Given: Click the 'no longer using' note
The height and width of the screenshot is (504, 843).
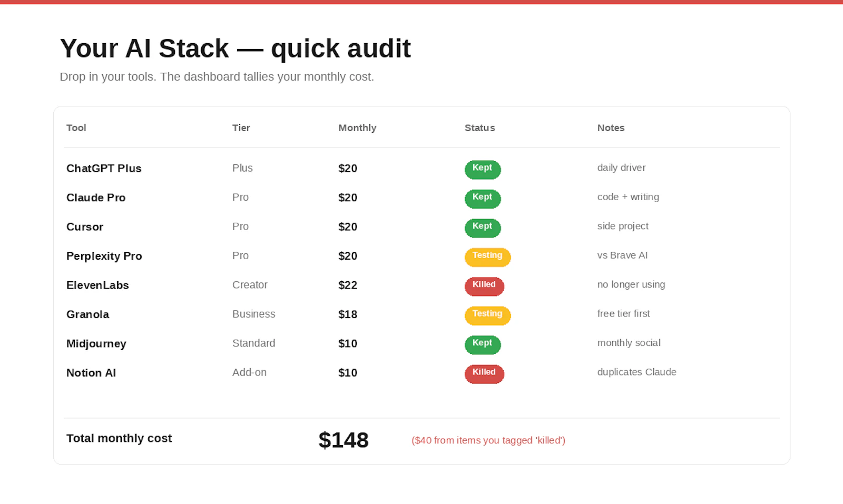Looking at the screenshot, I should (x=631, y=284).
